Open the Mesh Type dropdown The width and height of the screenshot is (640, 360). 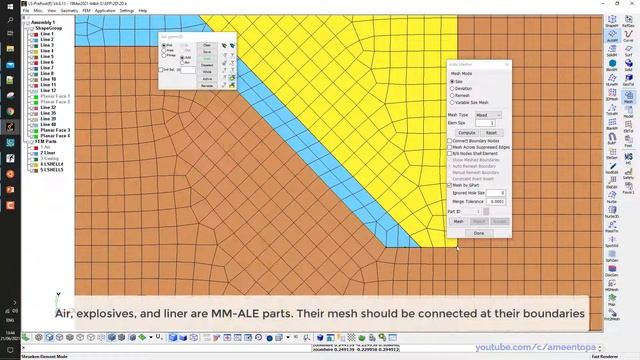(x=489, y=115)
